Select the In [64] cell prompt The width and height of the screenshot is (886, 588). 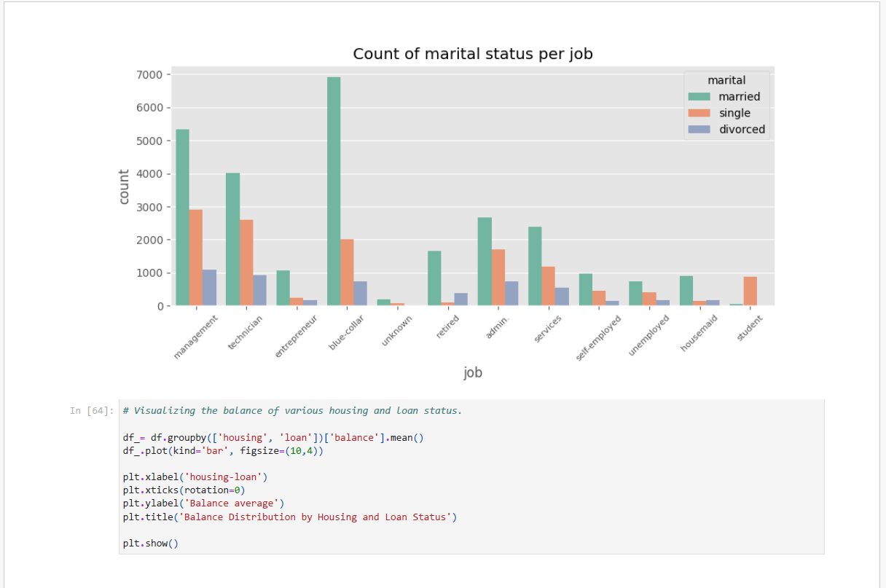92,411
